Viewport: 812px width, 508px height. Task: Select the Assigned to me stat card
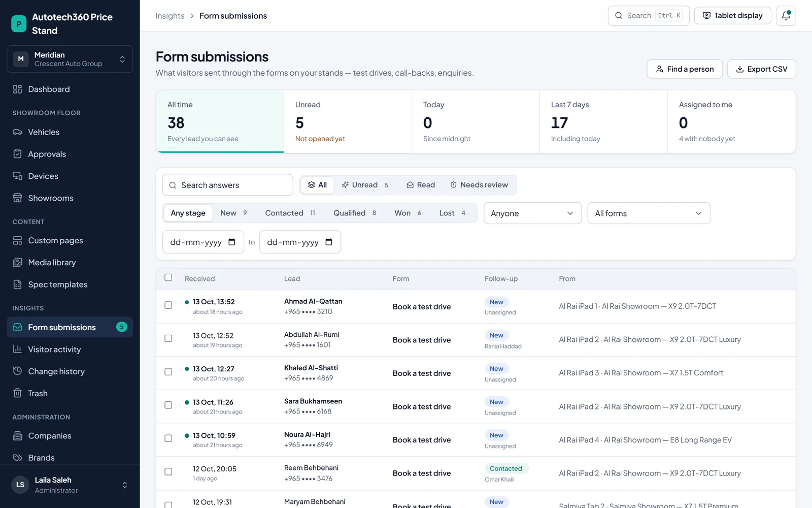pyautogui.click(x=731, y=122)
